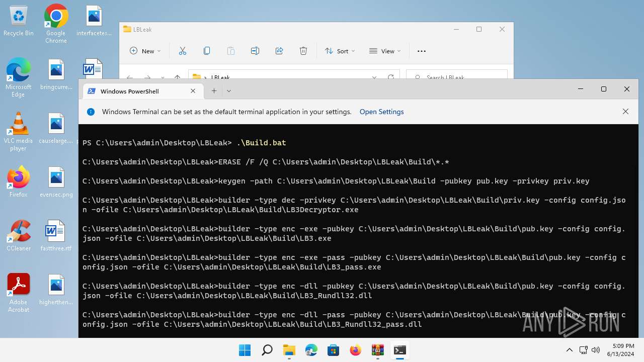Click Delete trash icon in Explorer toolbar
644x362 pixels.
(x=303, y=51)
